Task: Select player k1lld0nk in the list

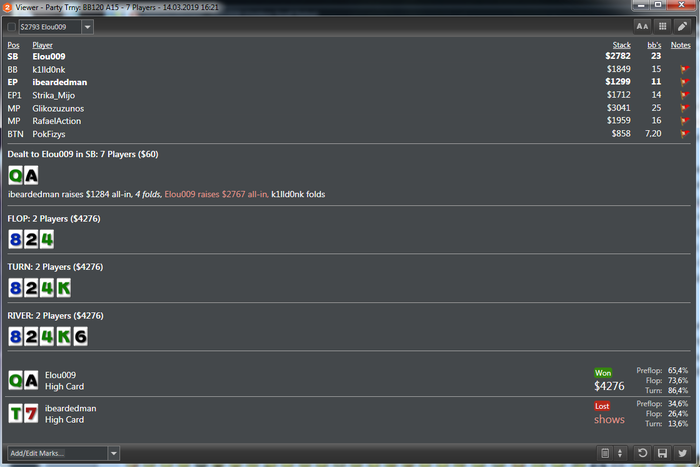Action: click(x=49, y=70)
